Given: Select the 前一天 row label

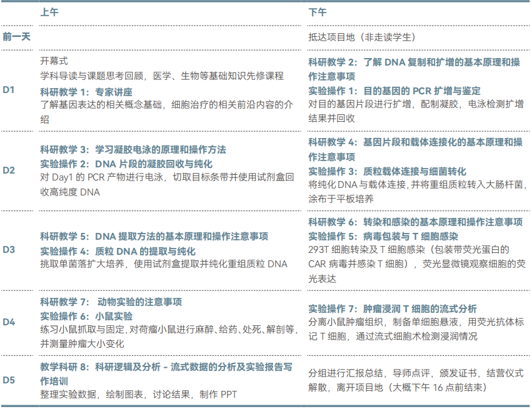Looking at the screenshot, I should pos(16,36).
